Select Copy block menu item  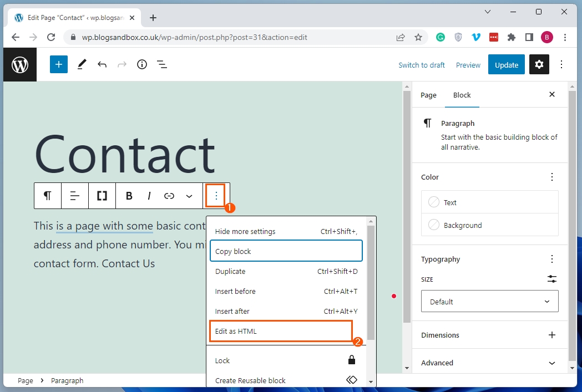point(286,251)
